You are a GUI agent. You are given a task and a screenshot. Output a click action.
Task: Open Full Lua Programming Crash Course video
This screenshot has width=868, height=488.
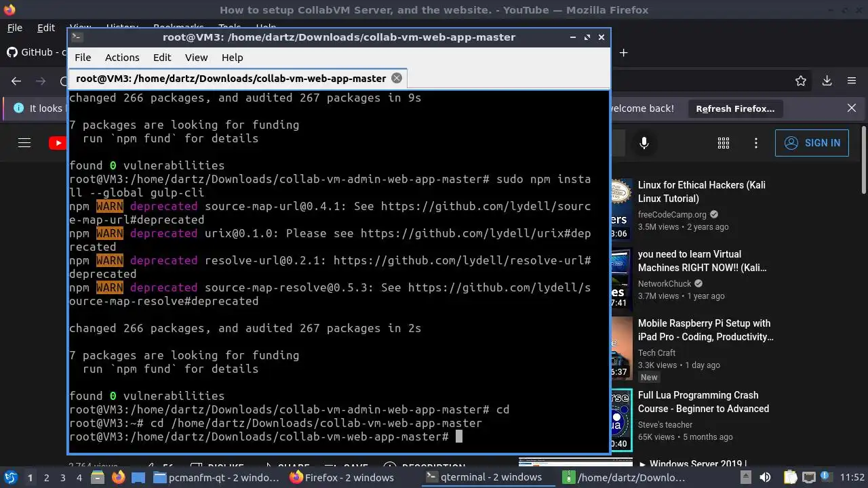click(703, 402)
